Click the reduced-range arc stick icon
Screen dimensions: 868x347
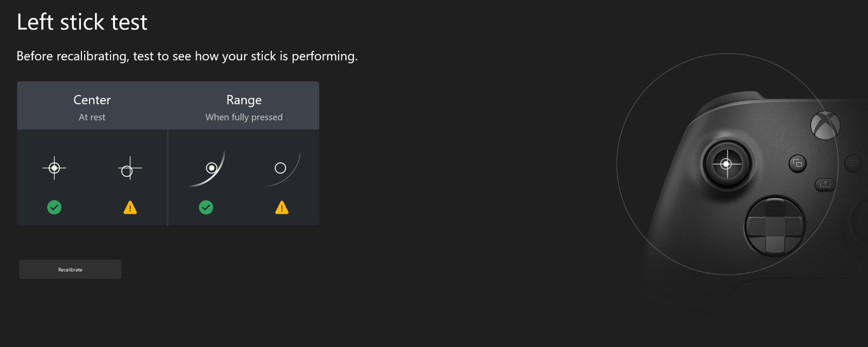pos(283,169)
